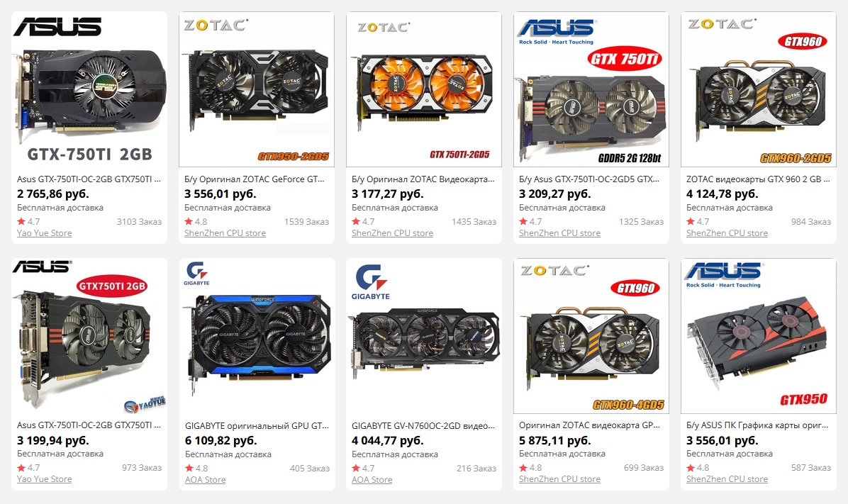Visit AOA Store under the GIGABYTE GV-N760OC-2GD listing
Screen dimensions: 848x504
pyautogui.click(x=372, y=480)
